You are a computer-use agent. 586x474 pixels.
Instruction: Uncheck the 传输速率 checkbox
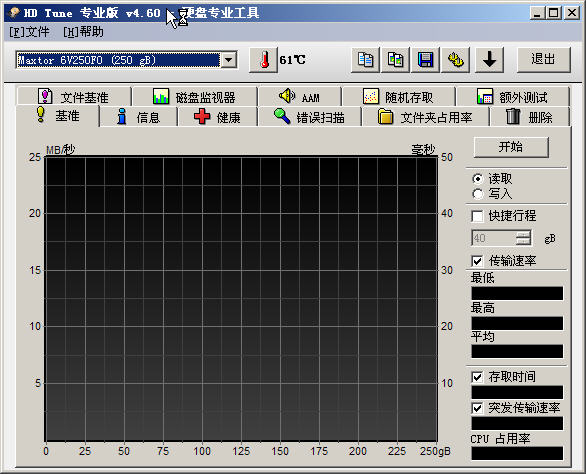click(x=477, y=261)
